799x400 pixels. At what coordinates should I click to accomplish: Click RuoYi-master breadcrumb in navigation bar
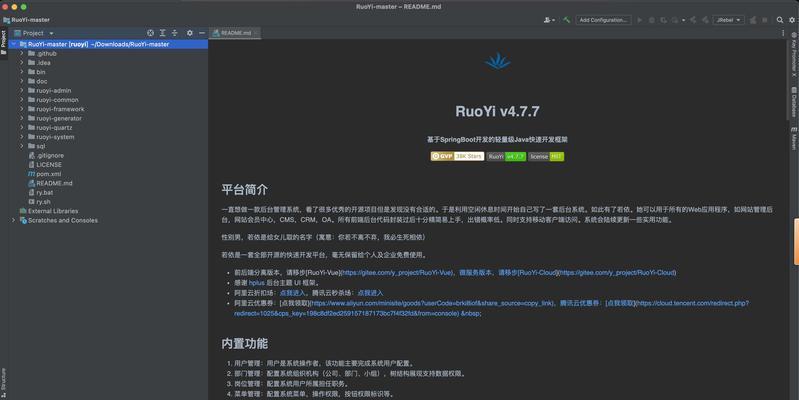(x=26, y=20)
